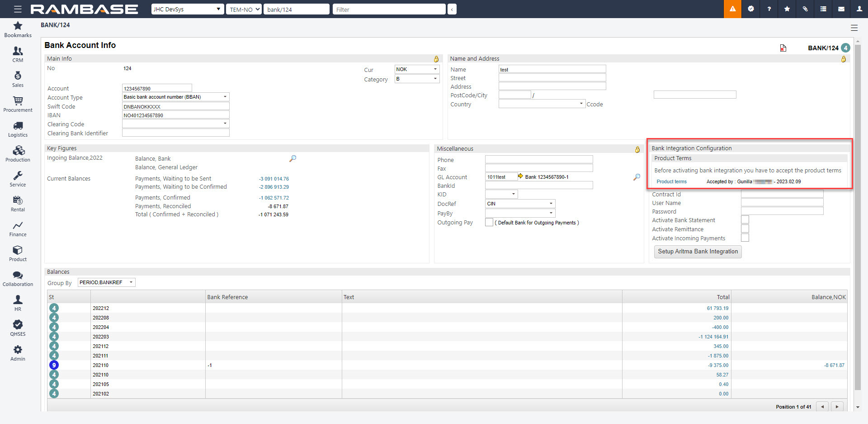Screen dimensions: 868x424
Task: Open the approvals checkmark icon in top bar
Action: [x=751, y=9]
